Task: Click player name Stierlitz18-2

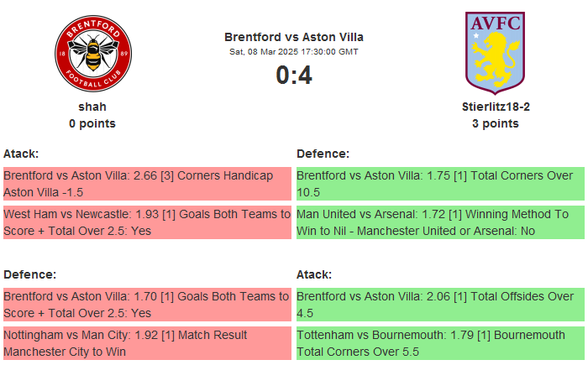Action: point(495,107)
